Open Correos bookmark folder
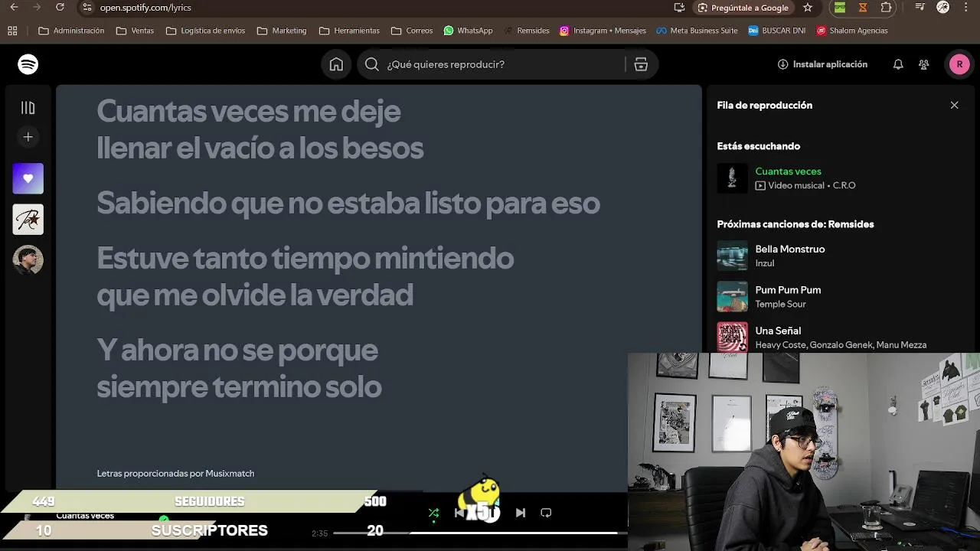 [412, 31]
